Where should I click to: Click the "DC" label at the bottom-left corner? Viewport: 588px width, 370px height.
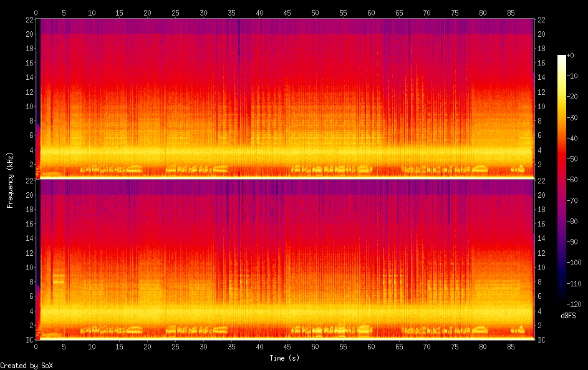pos(29,339)
